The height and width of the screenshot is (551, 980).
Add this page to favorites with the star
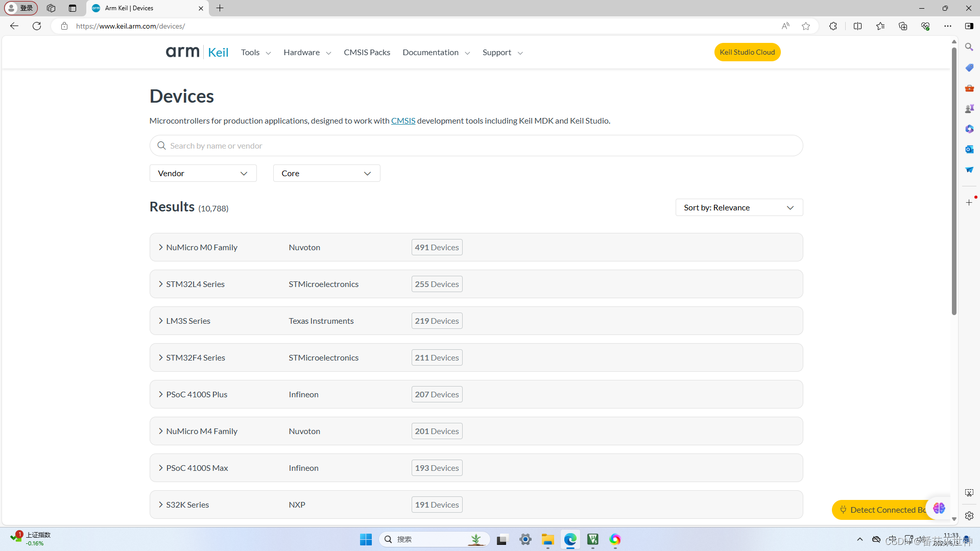coord(806,26)
